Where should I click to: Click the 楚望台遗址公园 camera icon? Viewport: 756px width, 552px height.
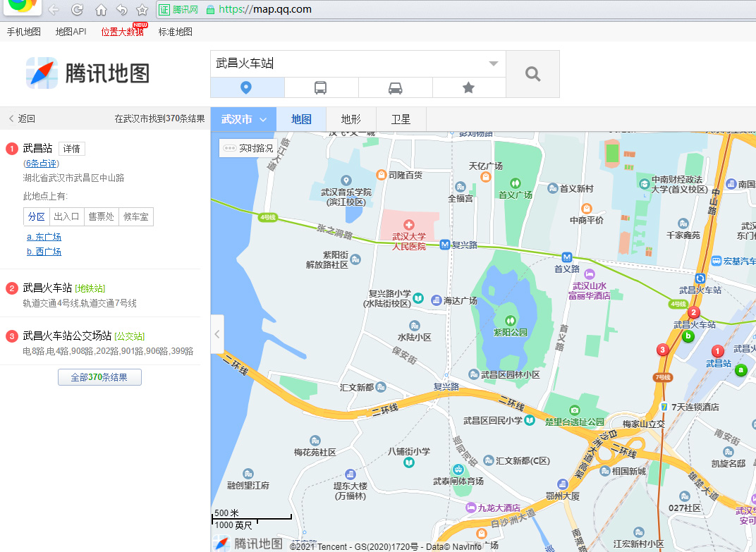tap(574, 410)
